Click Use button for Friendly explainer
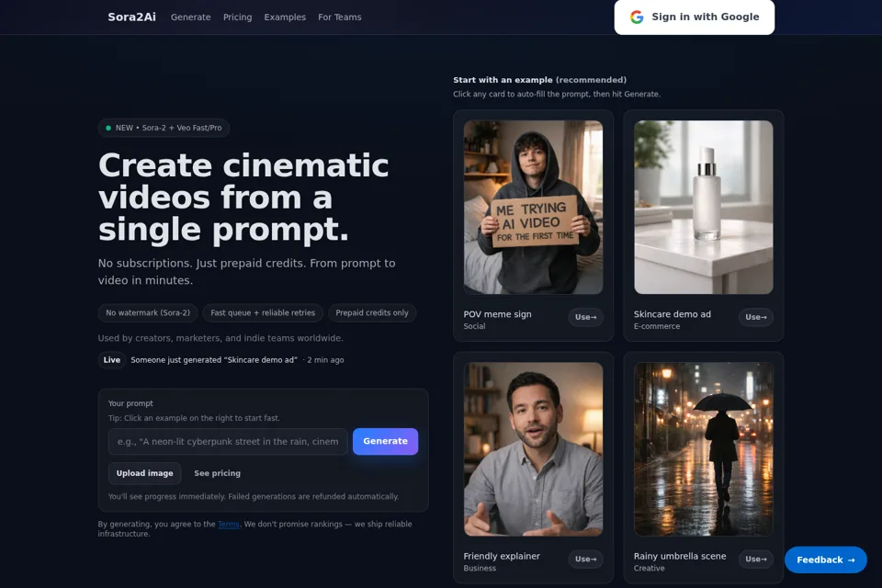Screen dimensions: 882x588 click(x=585, y=560)
